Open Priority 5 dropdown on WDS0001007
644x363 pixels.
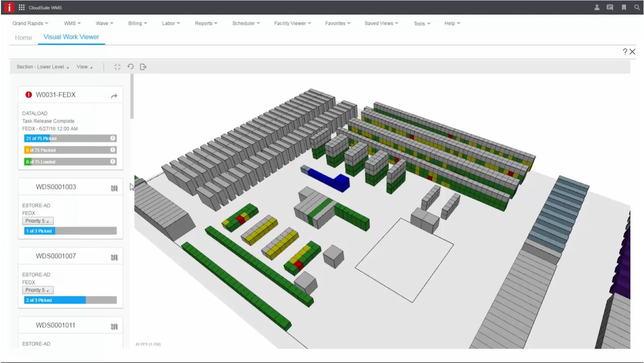coord(38,290)
